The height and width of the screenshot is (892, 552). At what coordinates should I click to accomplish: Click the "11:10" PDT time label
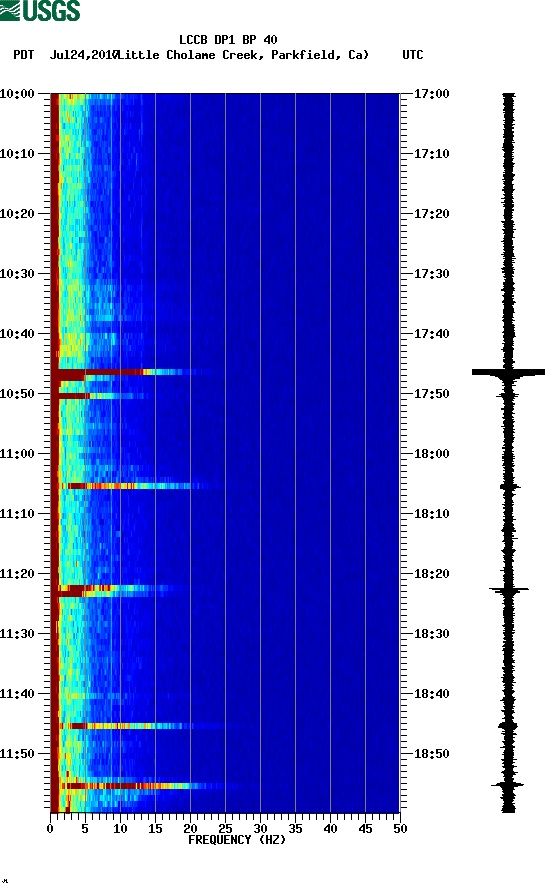pos(17,514)
